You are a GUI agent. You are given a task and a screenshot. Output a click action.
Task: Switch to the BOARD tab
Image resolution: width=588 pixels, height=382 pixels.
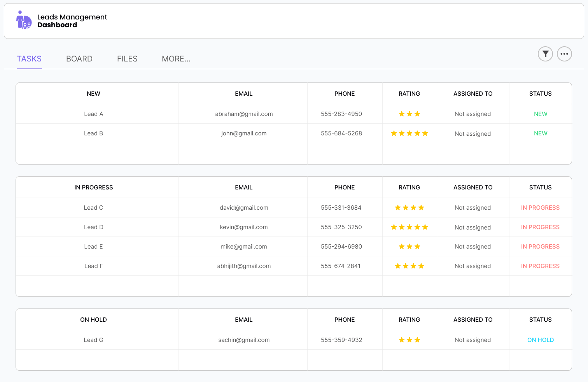(79, 59)
